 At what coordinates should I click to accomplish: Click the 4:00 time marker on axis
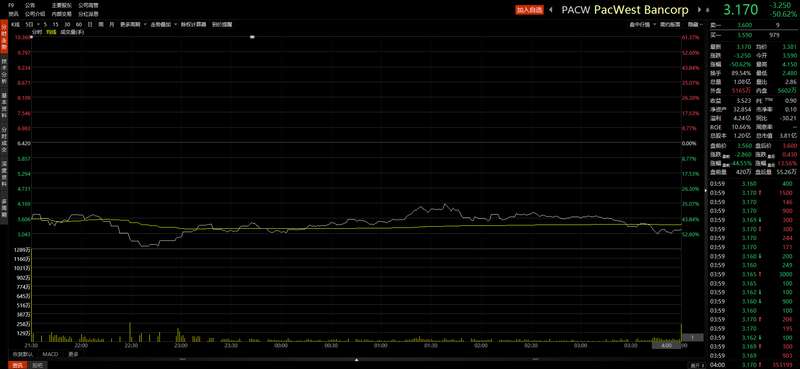[x=666, y=345]
